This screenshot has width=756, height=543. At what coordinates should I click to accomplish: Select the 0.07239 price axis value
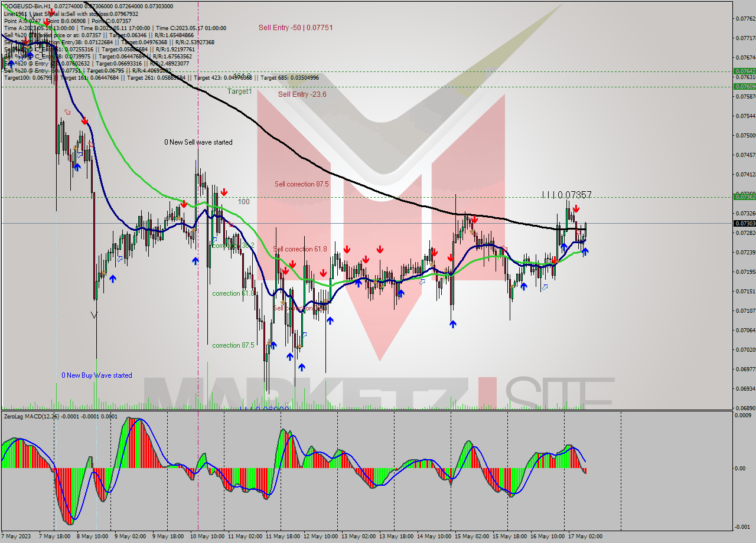pos(745,252)
